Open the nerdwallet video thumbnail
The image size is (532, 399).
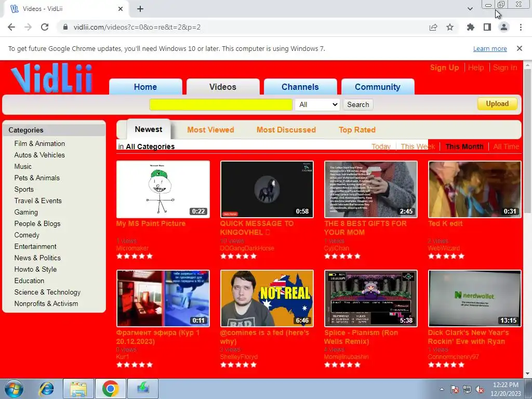pyautogui.click(x=475, y=299)
